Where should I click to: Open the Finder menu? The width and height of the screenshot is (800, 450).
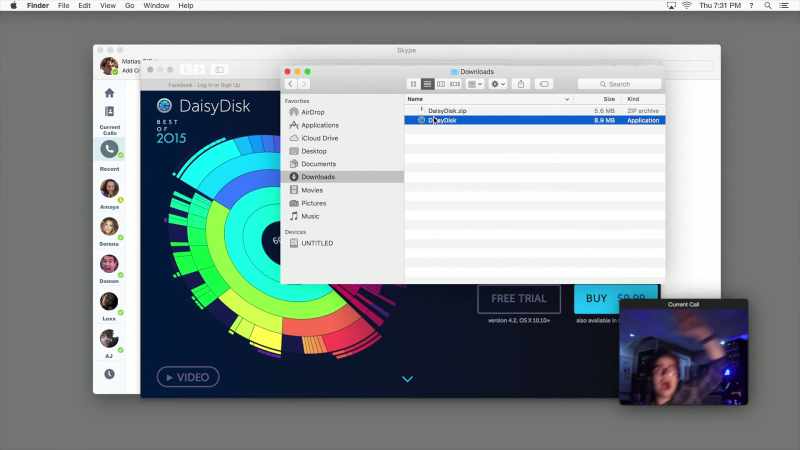click(x=38, y=6)
